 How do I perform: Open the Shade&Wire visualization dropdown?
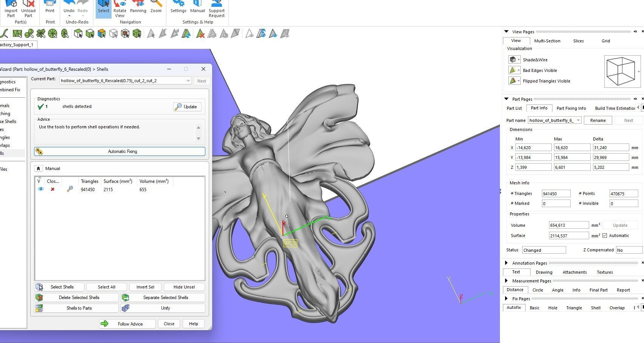(x=518, y=59)
